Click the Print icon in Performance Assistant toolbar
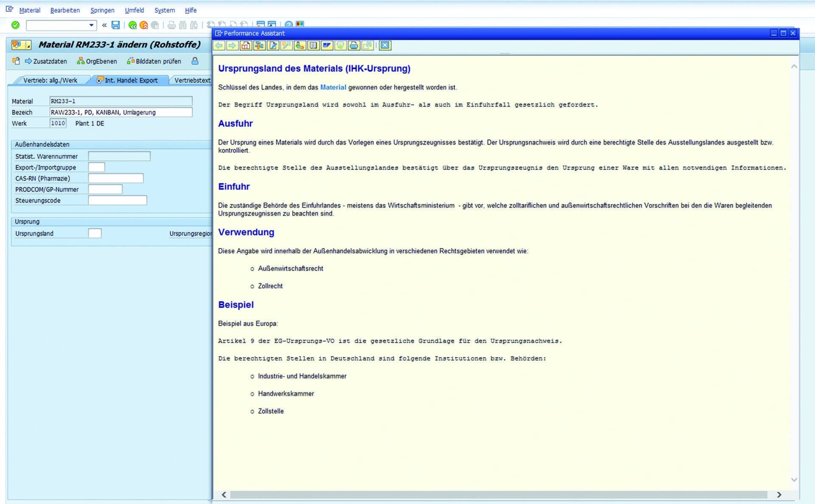Viewport: 815px width, 504px height. pyautogui.click(x=354, y=45)
